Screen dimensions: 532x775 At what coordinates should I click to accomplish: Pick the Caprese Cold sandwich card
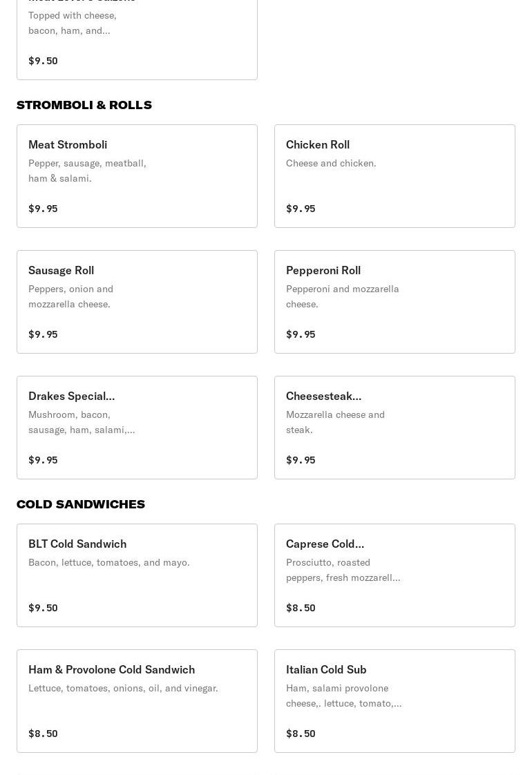click(x=395, y=575)
